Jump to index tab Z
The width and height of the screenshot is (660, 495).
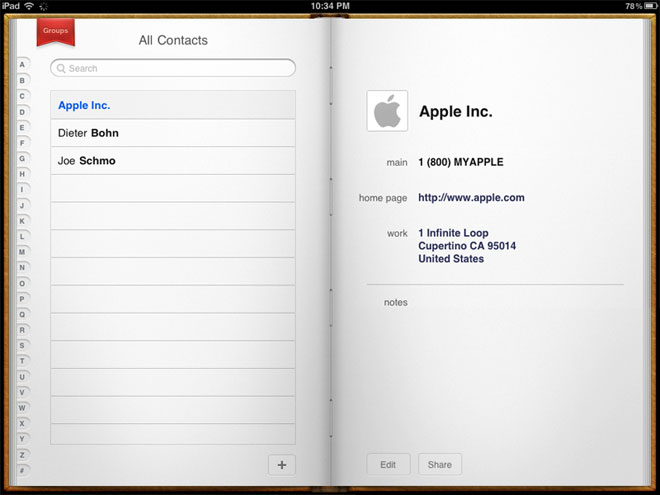[x=22, y=455]
